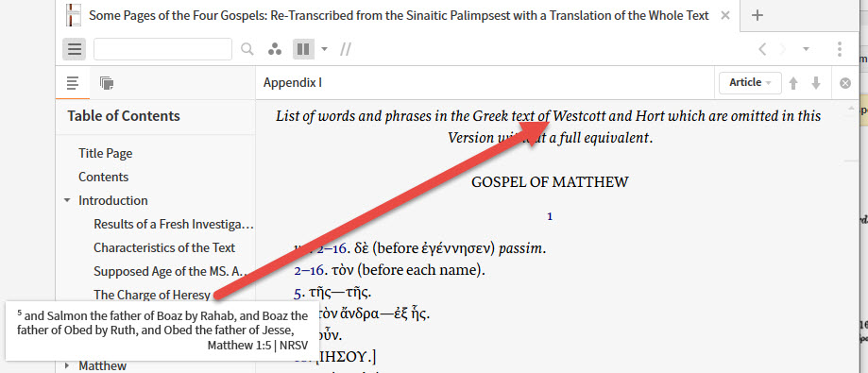Open the Title Page entry

tap(105, 153)
